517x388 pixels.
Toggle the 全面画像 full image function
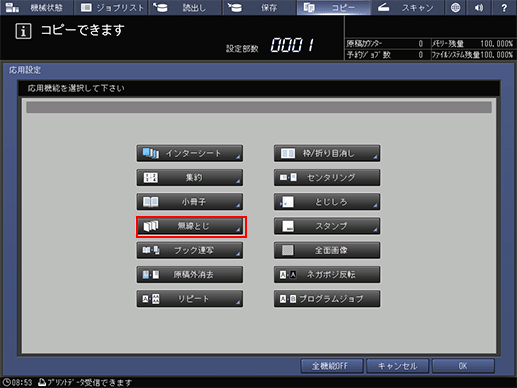coord(327,250)
